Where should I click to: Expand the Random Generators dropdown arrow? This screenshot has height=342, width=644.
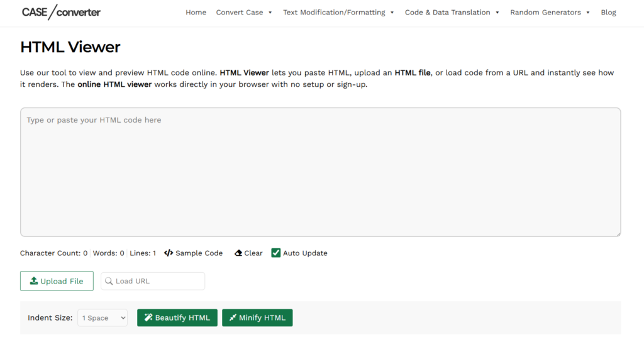[588, 13]
